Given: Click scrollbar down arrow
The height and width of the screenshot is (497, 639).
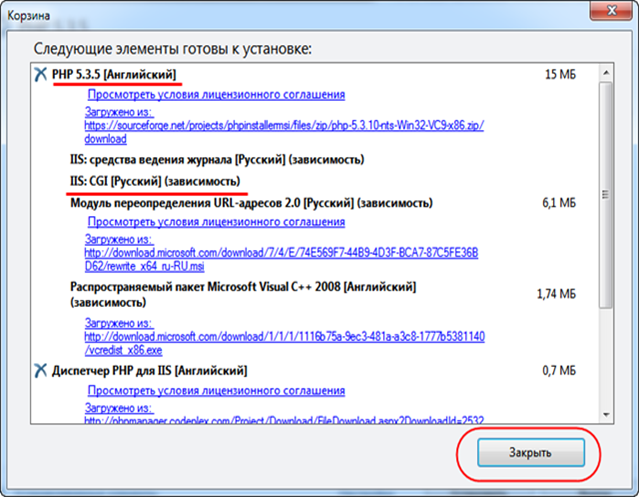Looking at the screenshot, I should click(606, 415).
